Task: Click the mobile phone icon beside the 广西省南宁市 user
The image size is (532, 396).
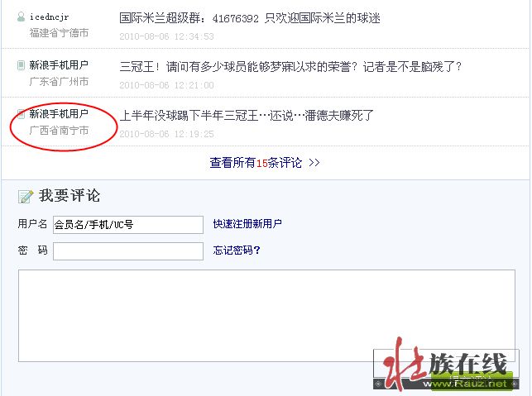Action: [21, 114]
